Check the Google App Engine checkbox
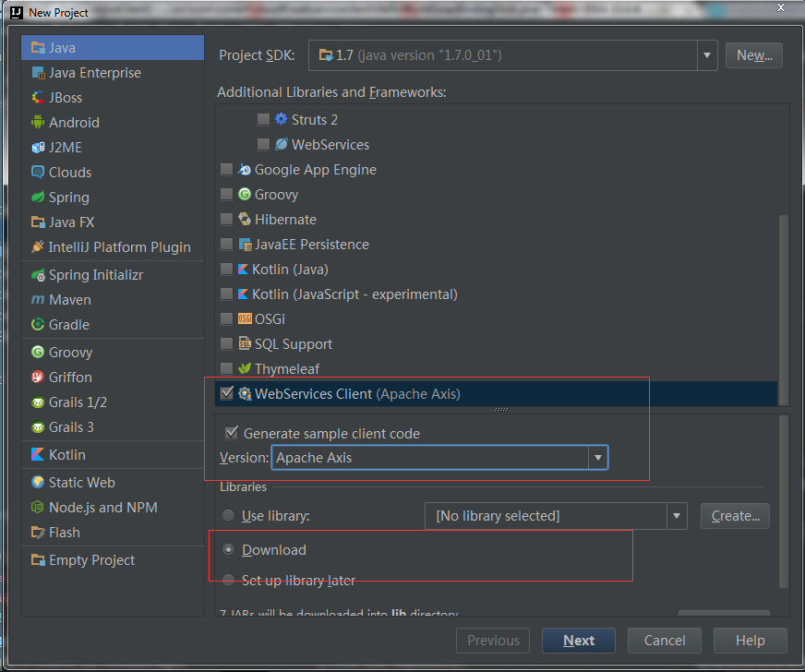This screenshot has height=672, width=805. (226, 170)
